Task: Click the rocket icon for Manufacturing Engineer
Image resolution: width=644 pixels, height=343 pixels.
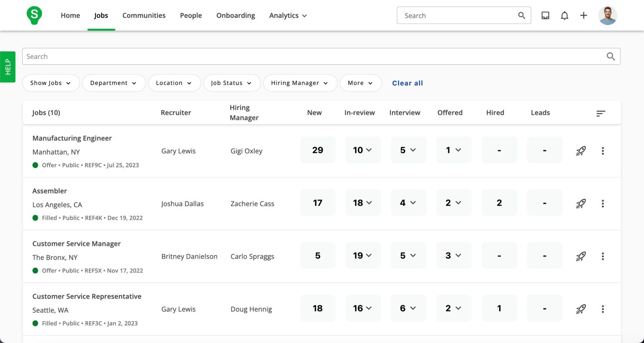Action: pos(580,151)
